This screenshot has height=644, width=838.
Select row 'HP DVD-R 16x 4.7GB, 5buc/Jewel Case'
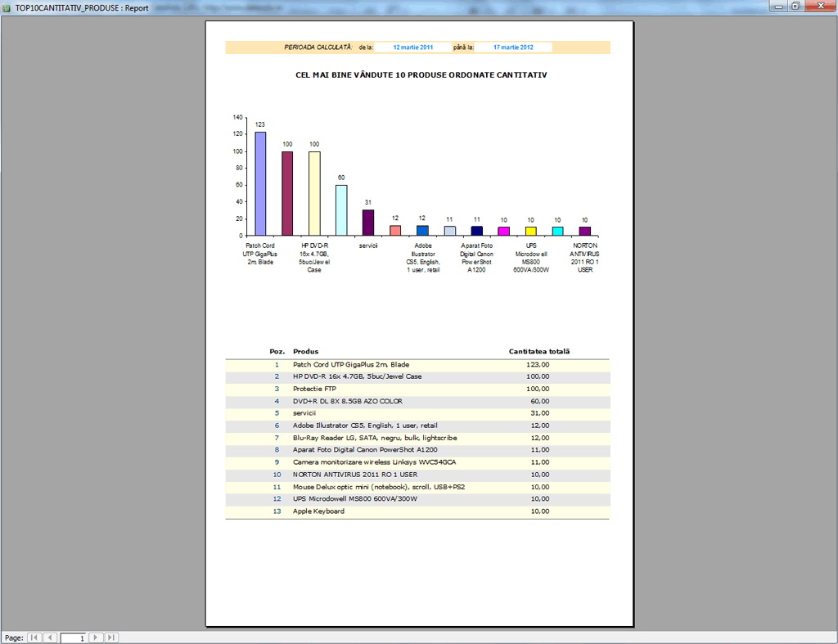point(417,376)
